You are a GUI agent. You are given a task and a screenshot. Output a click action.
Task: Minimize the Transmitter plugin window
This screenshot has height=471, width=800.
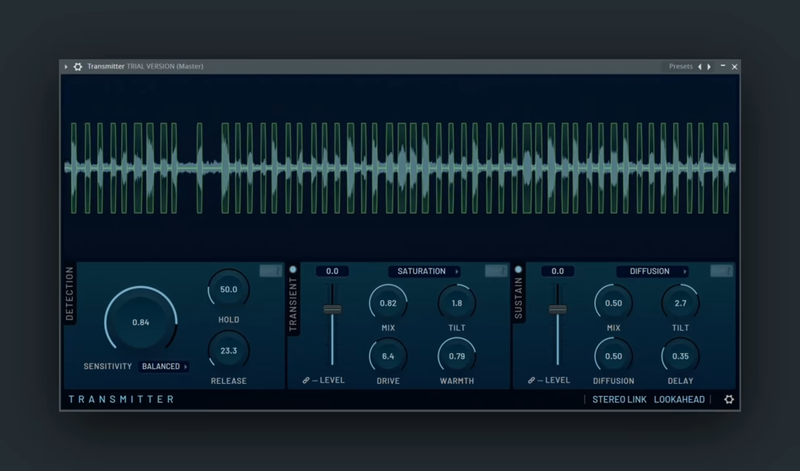723,66
